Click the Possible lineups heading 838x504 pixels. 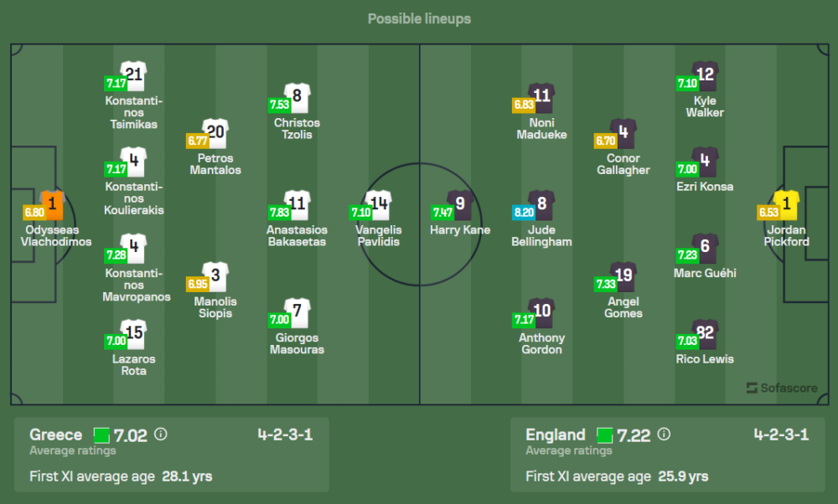419,18
